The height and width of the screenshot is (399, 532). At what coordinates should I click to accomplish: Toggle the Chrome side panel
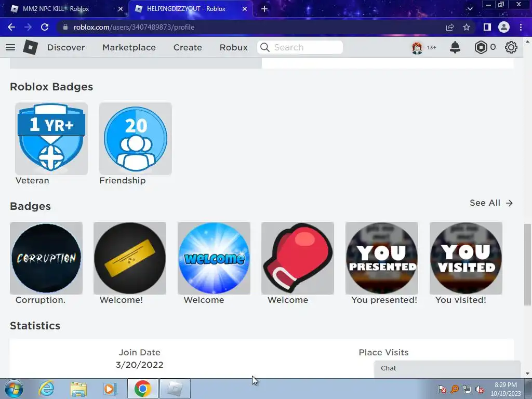(x=487, y=27)
